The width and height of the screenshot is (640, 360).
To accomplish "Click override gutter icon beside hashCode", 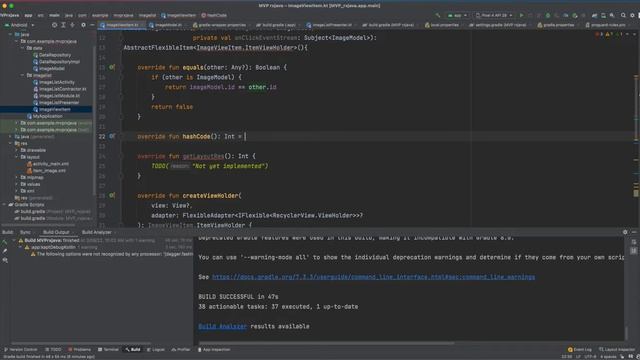I will [112, 136].
